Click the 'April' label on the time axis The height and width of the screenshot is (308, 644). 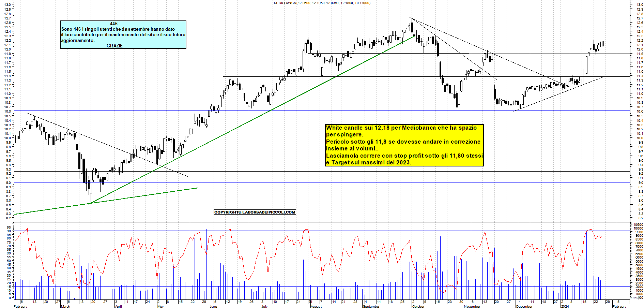pyautogui.click(x=118, y=306)
